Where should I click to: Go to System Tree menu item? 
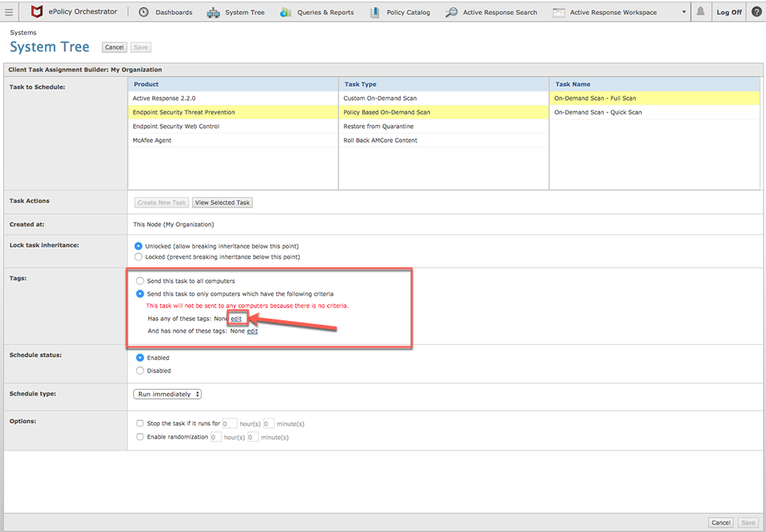245,12
